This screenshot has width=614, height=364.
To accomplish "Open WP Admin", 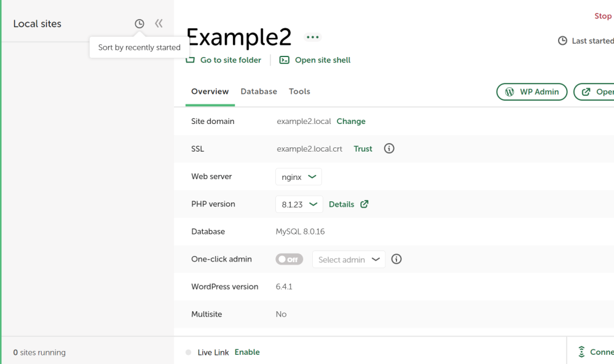I will click(x=532, y=92).
